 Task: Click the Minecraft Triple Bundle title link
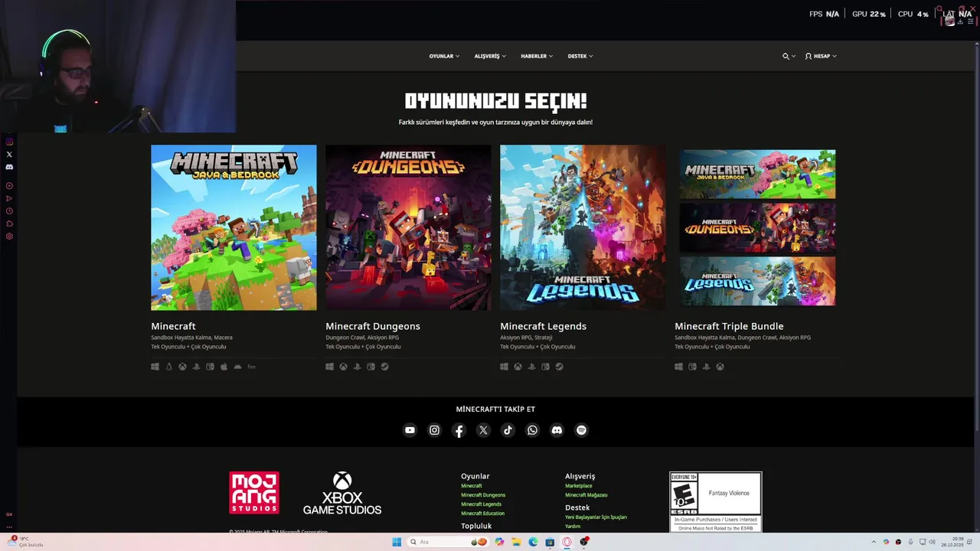tap(729, 326)
